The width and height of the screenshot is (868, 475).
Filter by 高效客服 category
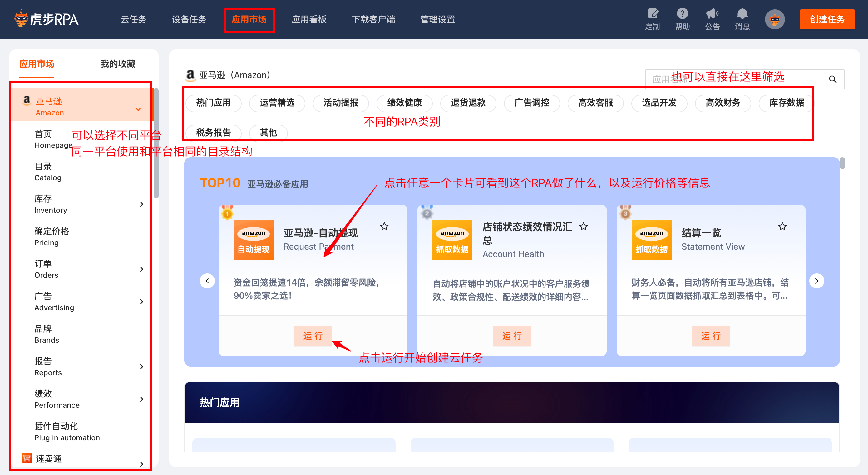point(595,102)
